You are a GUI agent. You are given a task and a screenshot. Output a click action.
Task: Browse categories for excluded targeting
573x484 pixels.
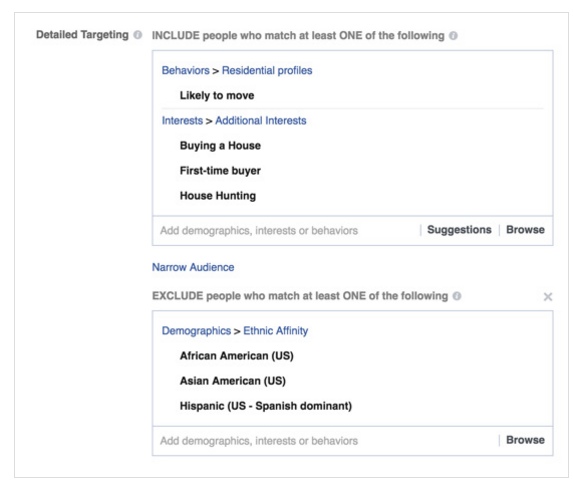(525, 440)
